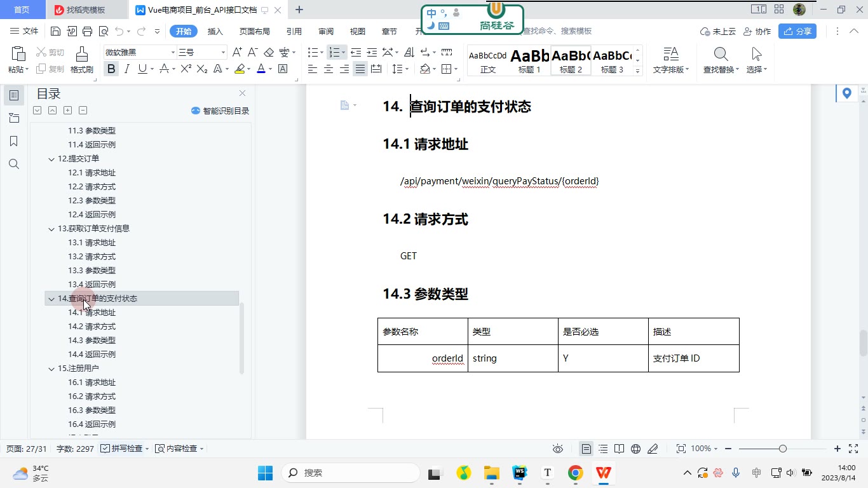The width and height of the screenshot is (868, 488).
Task: Open the Find and Replace (查找替换) tool
Action: coord(721,60)
